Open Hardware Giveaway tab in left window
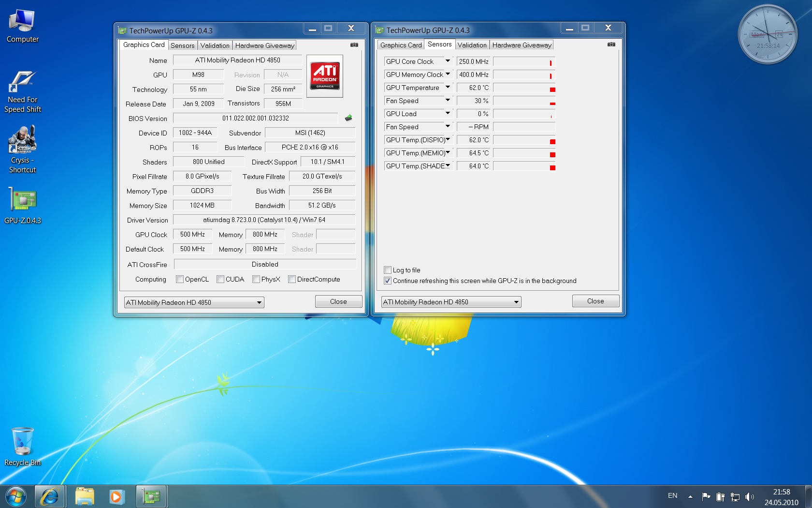This screenshot has height=508, width=812. 265,45
